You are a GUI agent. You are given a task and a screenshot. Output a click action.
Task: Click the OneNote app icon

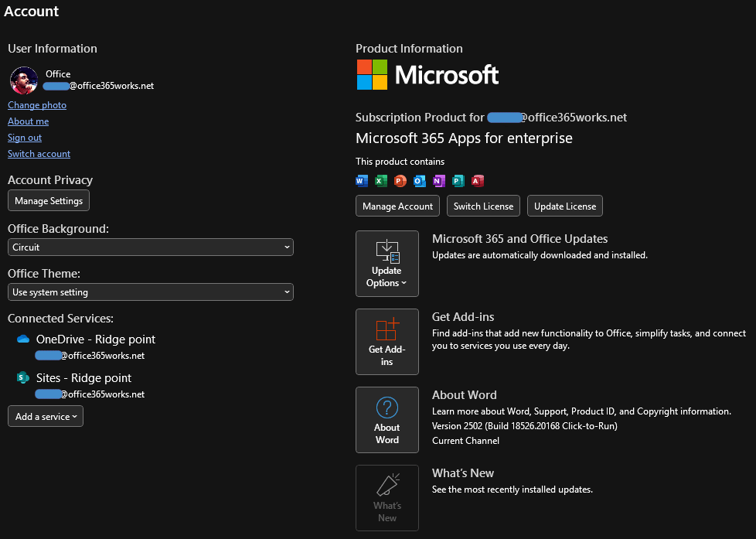(x=439, y=181)
